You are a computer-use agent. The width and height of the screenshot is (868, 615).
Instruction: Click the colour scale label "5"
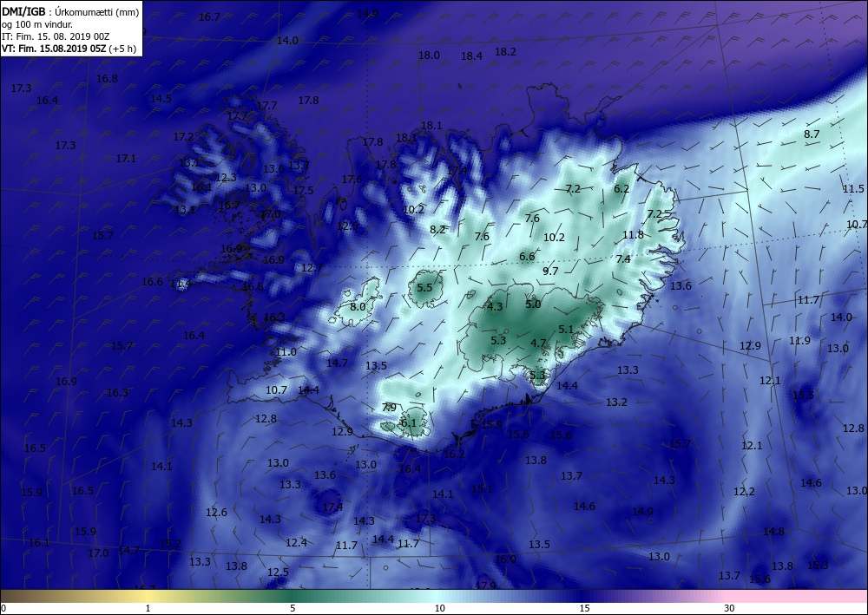click(x=293, y=609)
